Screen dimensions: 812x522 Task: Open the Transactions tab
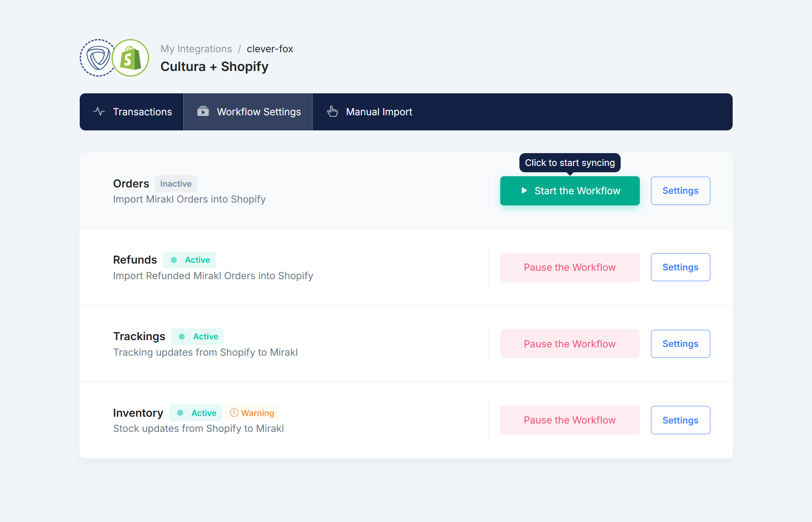point(132,112)
